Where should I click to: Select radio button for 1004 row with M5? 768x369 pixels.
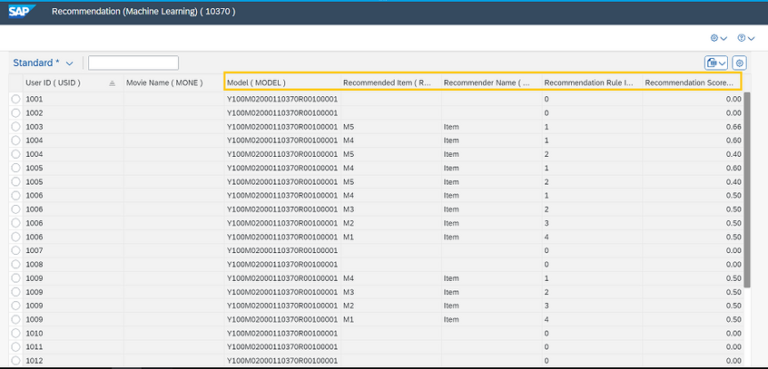[16, 154]
